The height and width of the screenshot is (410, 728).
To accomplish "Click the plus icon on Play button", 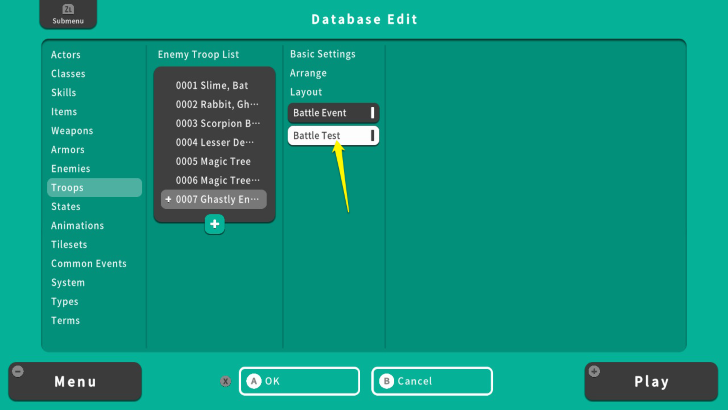I will (x=595, y=372).
